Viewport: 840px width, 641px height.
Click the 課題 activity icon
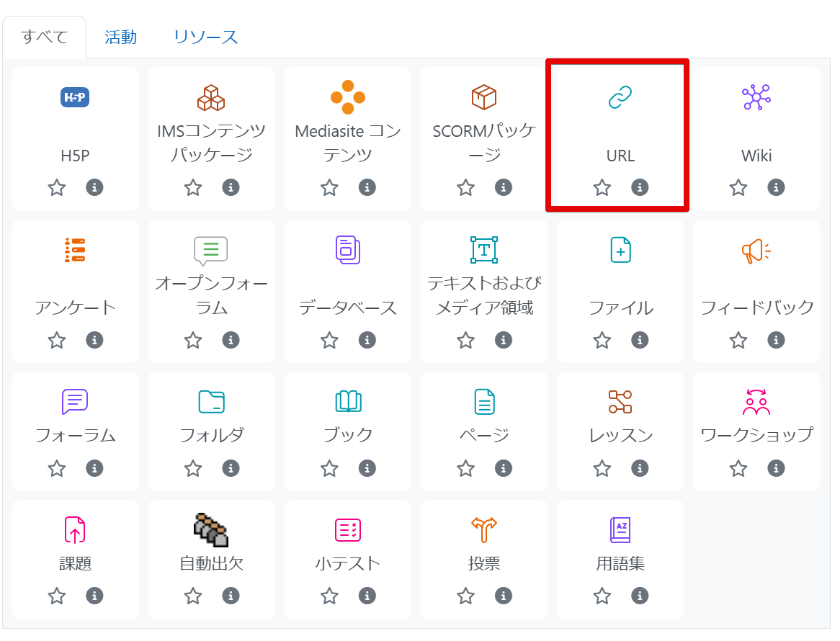pos(74,529)
